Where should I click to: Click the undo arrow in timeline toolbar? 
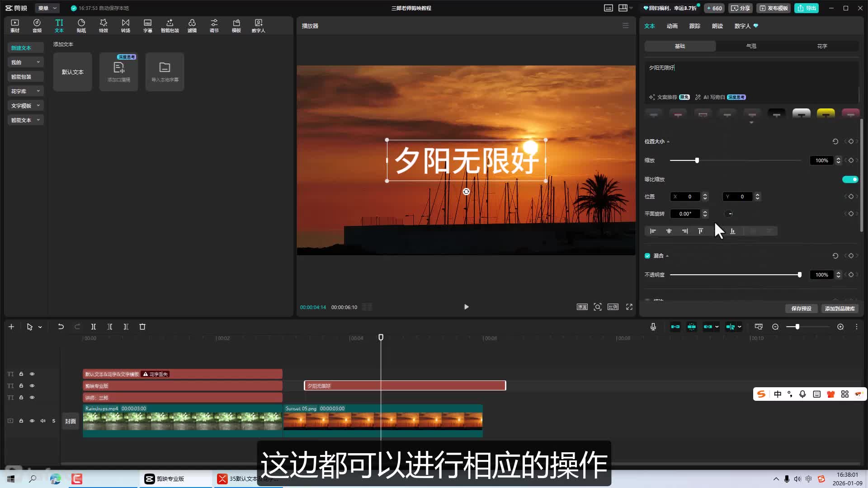coord(61,327)
